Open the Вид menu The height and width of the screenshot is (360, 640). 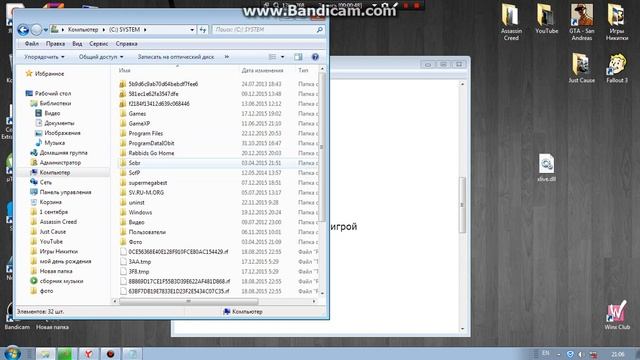click(x=77, y=44)
